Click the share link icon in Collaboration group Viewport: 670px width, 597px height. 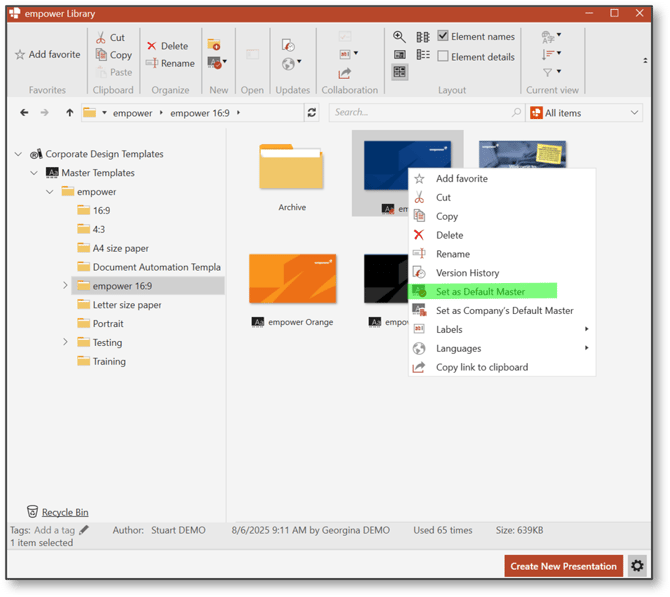344,74
